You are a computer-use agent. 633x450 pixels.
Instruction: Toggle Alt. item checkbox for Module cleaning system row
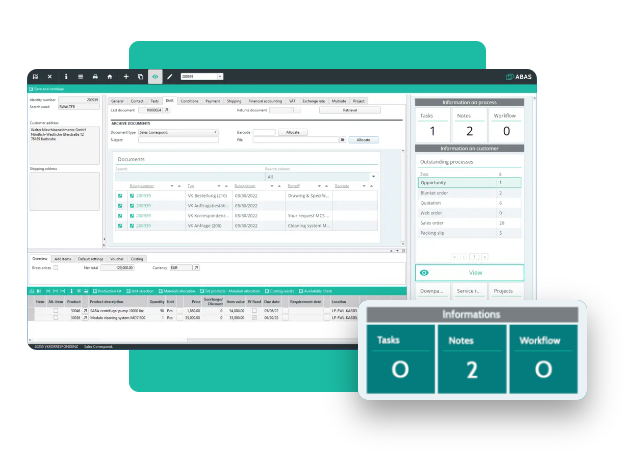56,318
